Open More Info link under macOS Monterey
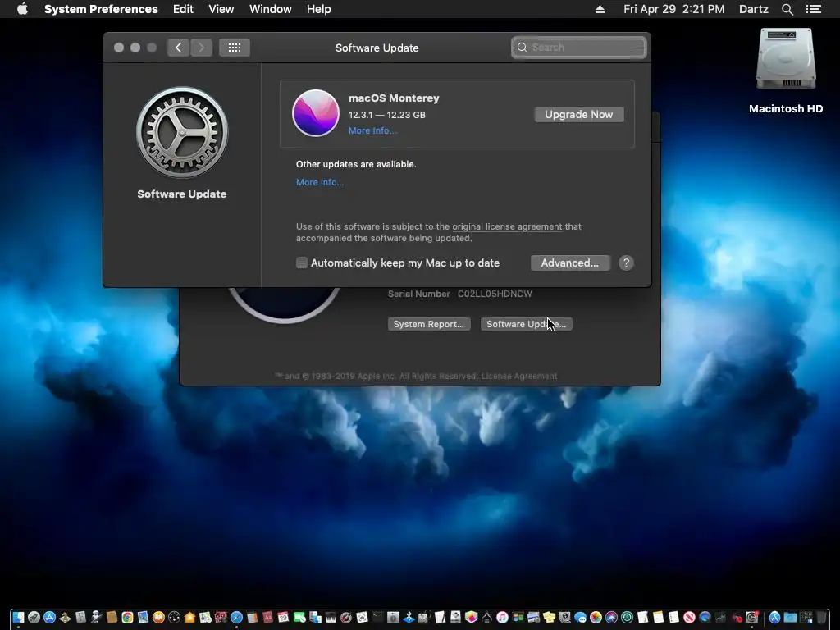The width and height of the screenshot is (840, 630). pos(372,130)
